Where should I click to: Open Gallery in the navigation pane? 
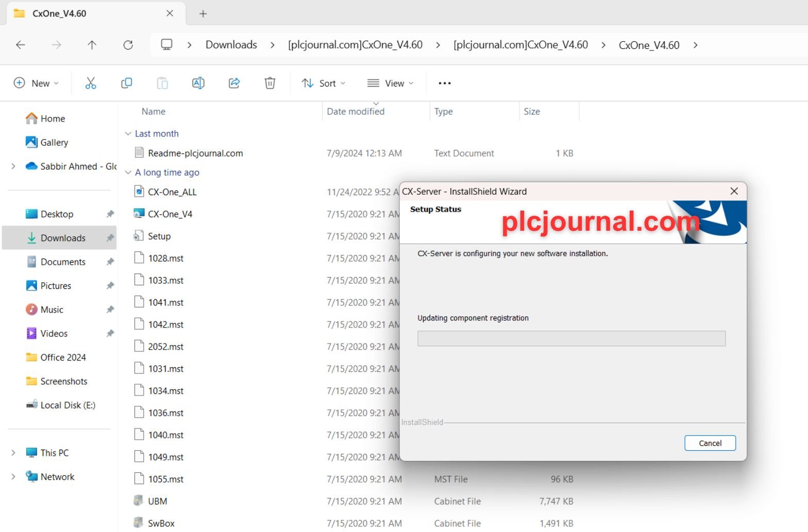click(54, 142)
